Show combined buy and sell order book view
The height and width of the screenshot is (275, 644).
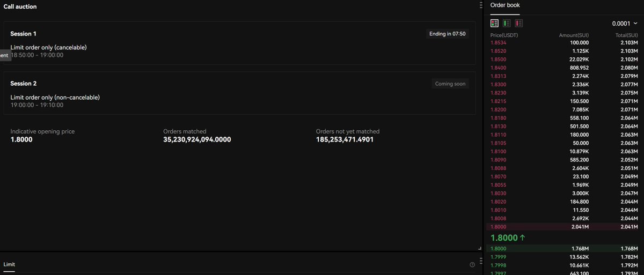point(495,23)
